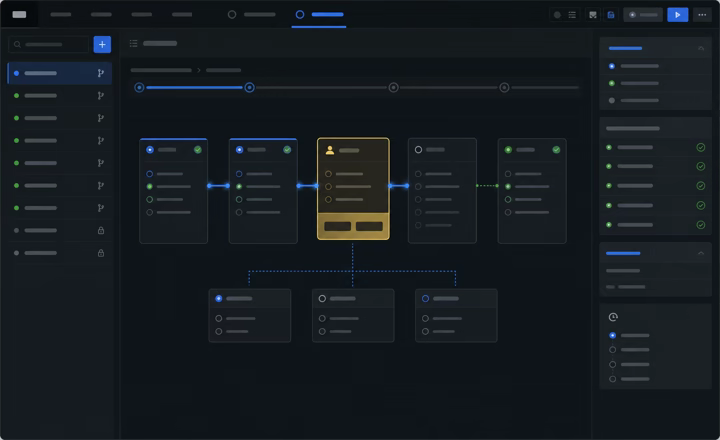Click the blue ring heading the right sub-card
Viewport: 720px width, 440px height.
(x=426, y=299)
